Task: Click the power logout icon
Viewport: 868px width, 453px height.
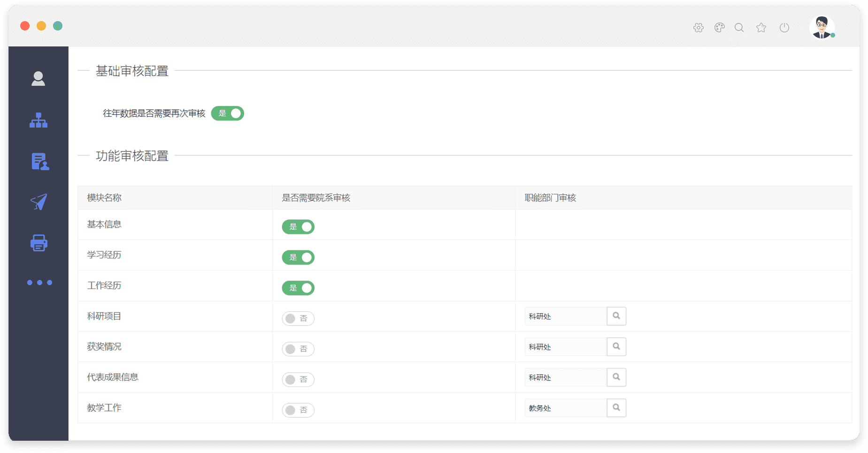Action: [784, 28]
